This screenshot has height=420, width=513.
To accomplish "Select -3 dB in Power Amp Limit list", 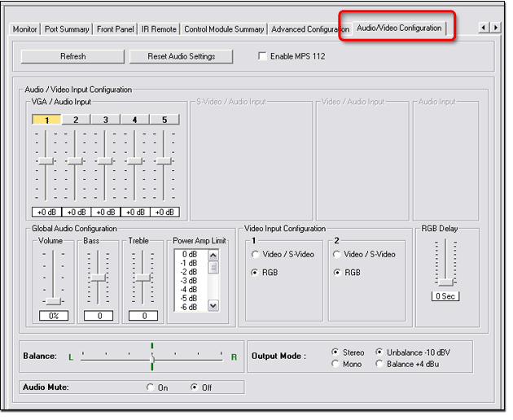I will click(189, 281).
